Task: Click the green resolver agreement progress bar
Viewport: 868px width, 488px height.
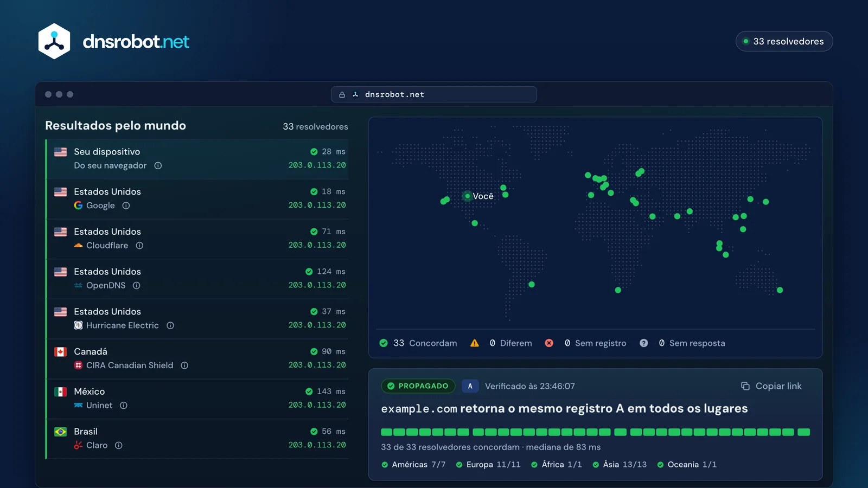Action: pos(595,432)
